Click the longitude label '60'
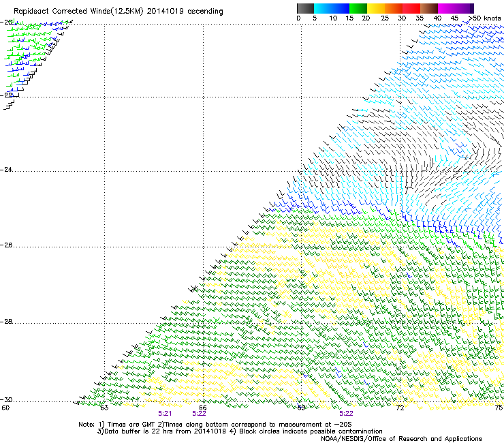 click(5, 408)
